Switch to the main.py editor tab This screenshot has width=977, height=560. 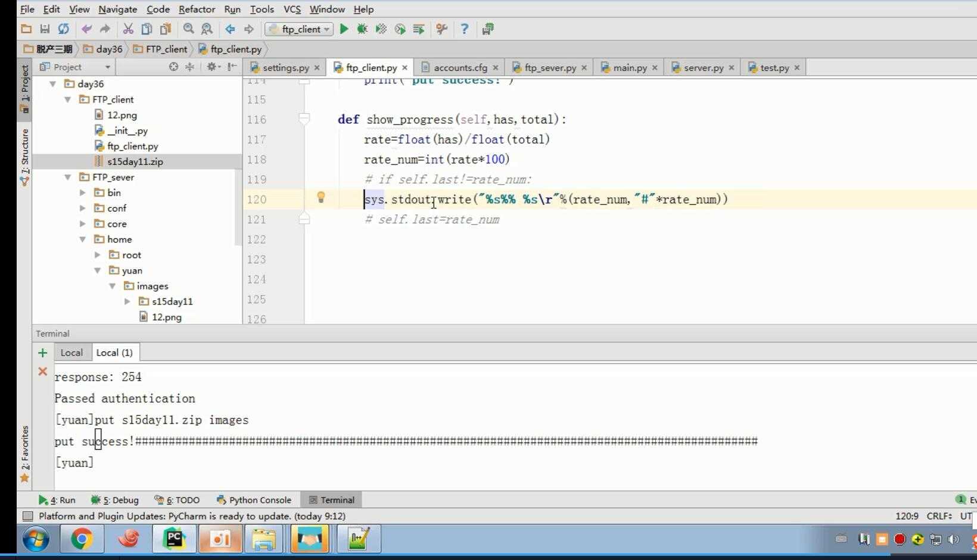(x=629, y=67)
